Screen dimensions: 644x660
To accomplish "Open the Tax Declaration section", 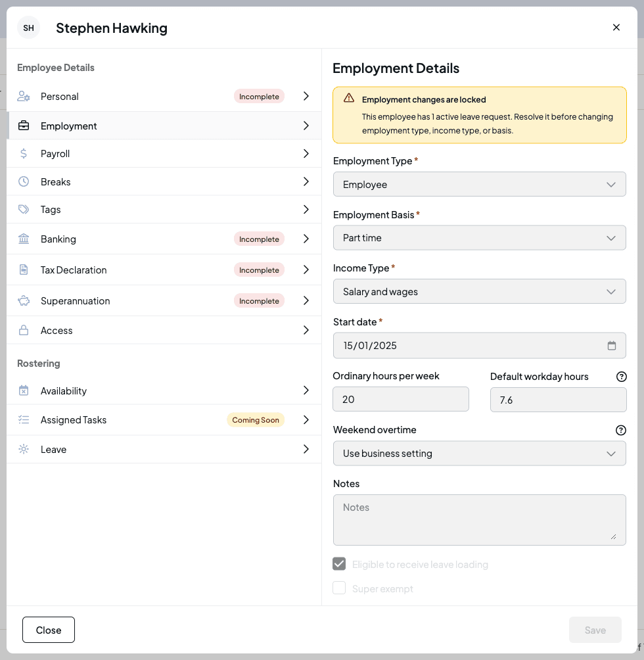I will pos(164,270).
